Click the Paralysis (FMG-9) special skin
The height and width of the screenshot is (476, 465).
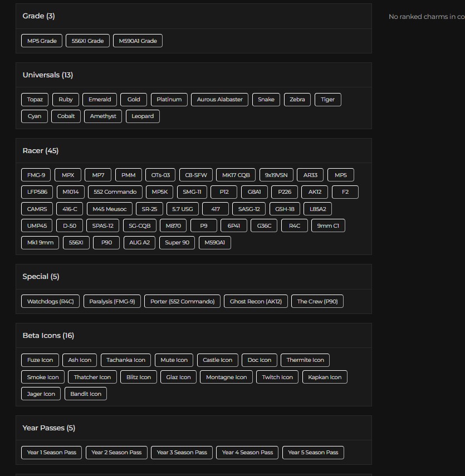pyautogui.click(x=112, y=301)
